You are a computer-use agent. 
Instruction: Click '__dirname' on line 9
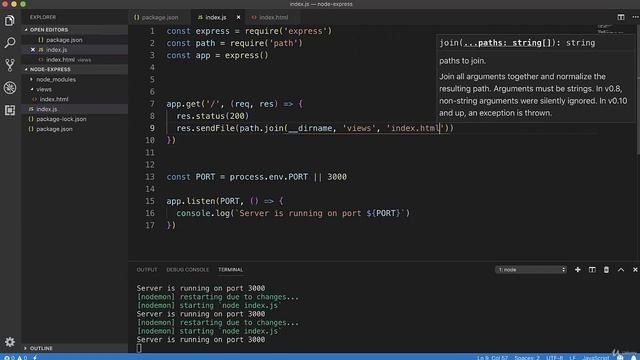[x=310, y=128]
